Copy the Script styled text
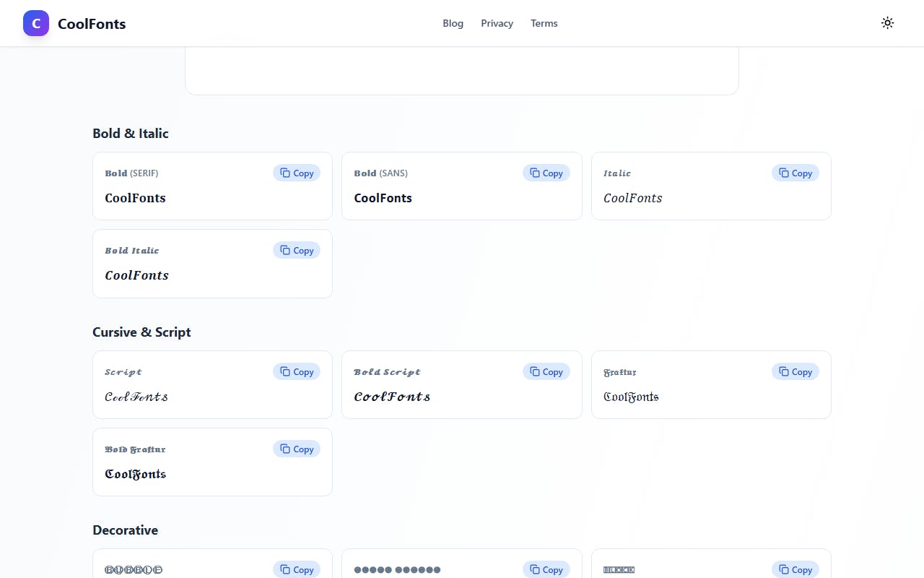The width and height of the screenshot is (924, 578). pos(297,371)
